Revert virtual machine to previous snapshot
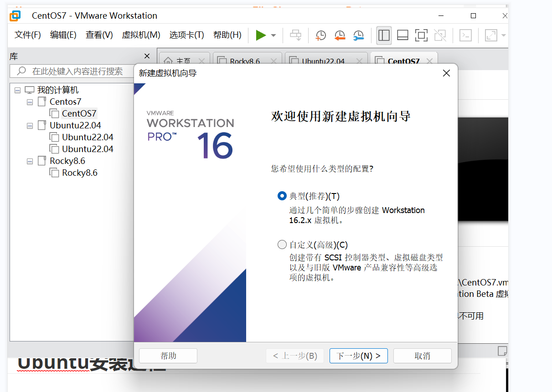 point(340,35)
